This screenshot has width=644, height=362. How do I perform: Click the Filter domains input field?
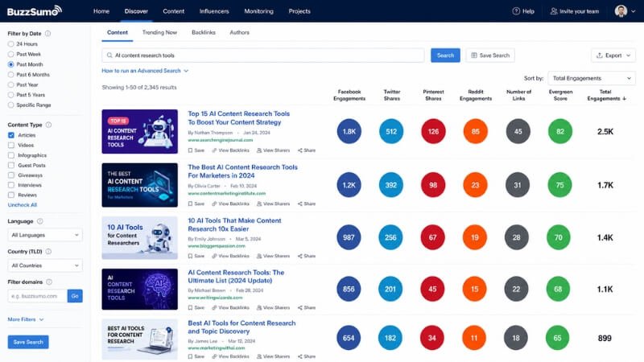pyautogui.click(x=37, y=296)
